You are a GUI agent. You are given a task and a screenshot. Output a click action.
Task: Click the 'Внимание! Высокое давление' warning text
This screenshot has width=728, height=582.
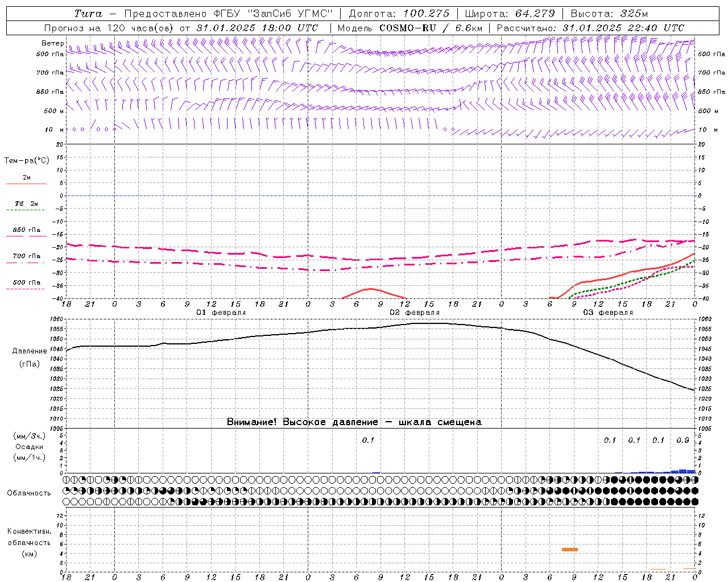[x=302, y=422]
